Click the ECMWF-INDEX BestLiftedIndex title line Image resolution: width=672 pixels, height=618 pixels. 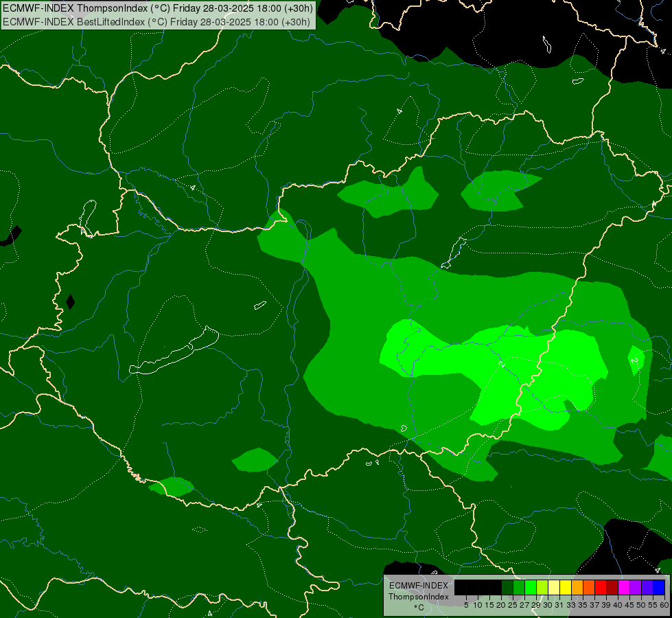157,22
